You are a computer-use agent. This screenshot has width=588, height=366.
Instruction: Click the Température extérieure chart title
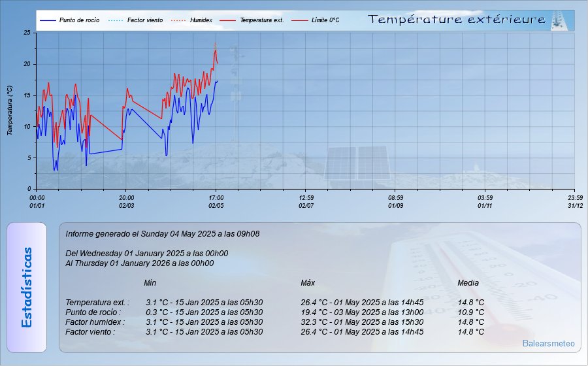click(x=457, y=20)
